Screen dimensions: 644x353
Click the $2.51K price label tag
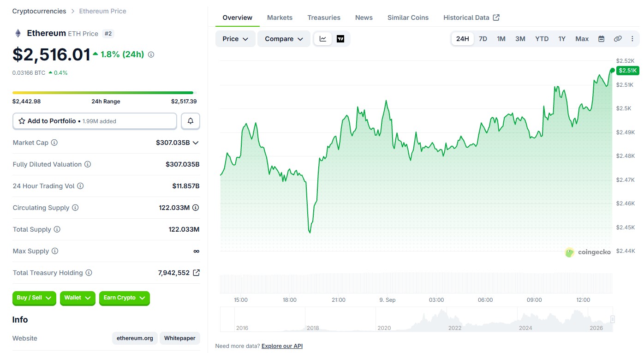[x=628, y=71]
